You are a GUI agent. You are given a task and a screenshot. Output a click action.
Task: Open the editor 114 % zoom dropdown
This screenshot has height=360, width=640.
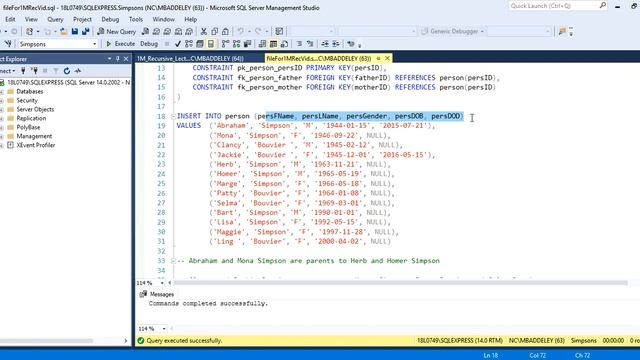[162, 282]
